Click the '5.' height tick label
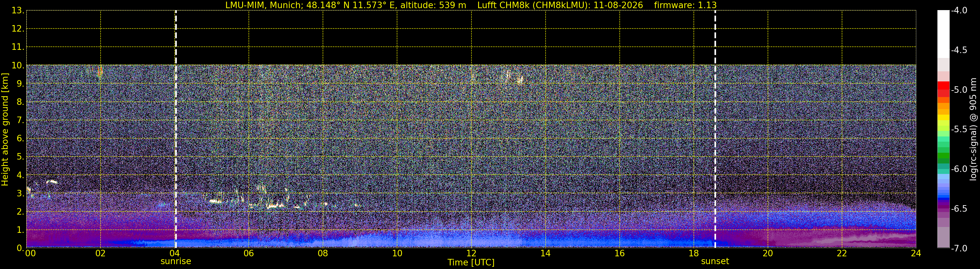980x269 pixels. coord(20,157)
